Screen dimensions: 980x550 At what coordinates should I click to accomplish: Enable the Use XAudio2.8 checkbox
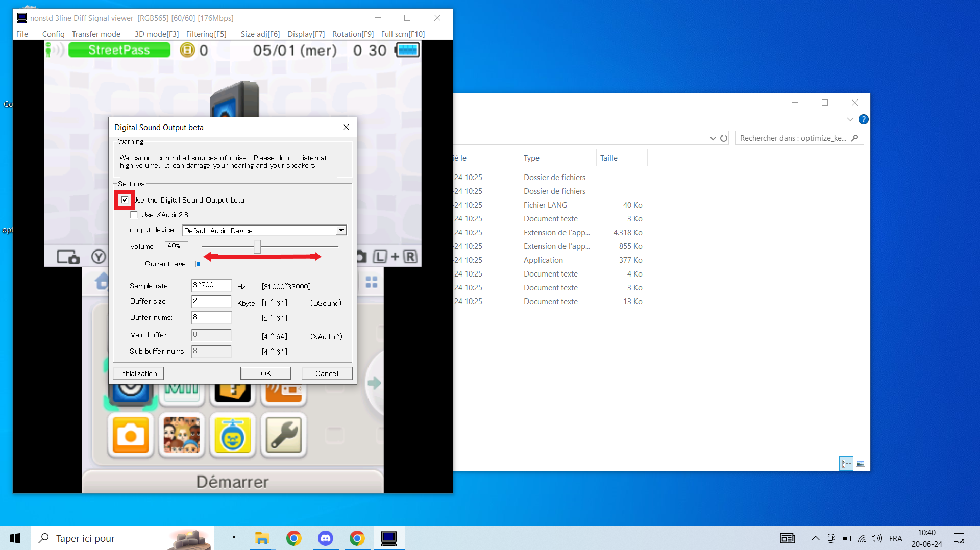134,215
